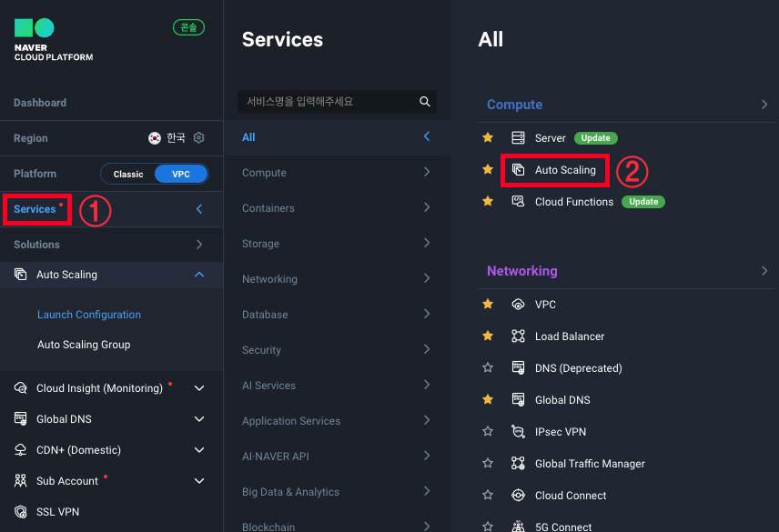This screenshot has width=779, height=532.
Task: Open the Networking category in list
Action: (337, 279)
